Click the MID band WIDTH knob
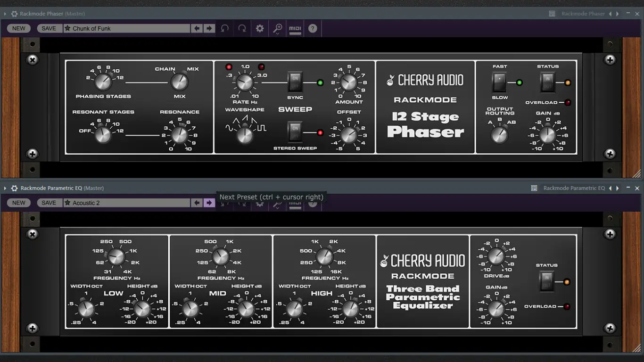This screenshot has height=362, width=644. [190, 309]
